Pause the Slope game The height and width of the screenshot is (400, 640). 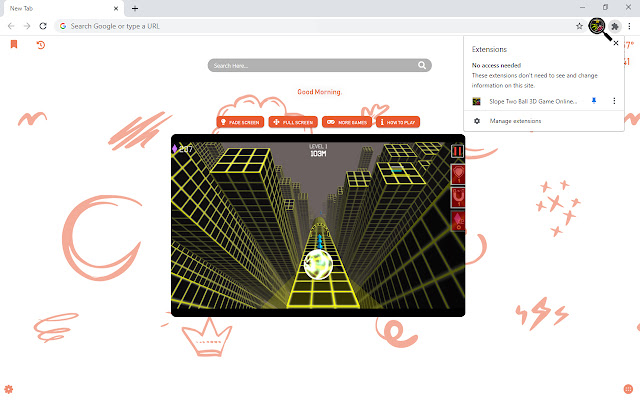point(458,152)
